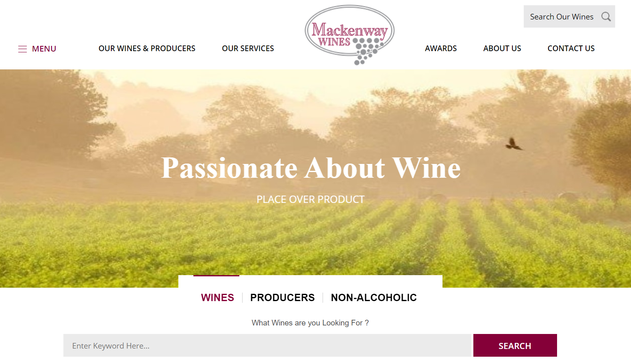The width and height of the screenshot is (631, 364).
Task: Switch to the Producers tab
Action: (x=282, y=297)
